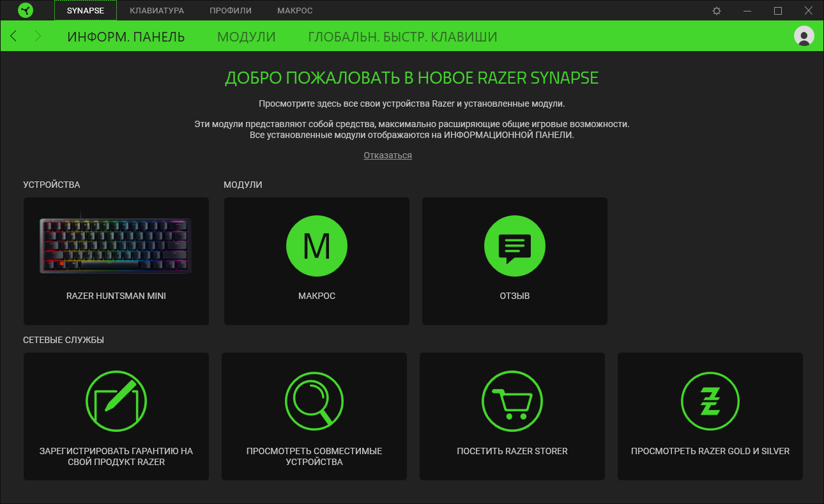Click the Razer logo icon
The height and width of the screenshot is (504, 824).
tap(26, 10)
